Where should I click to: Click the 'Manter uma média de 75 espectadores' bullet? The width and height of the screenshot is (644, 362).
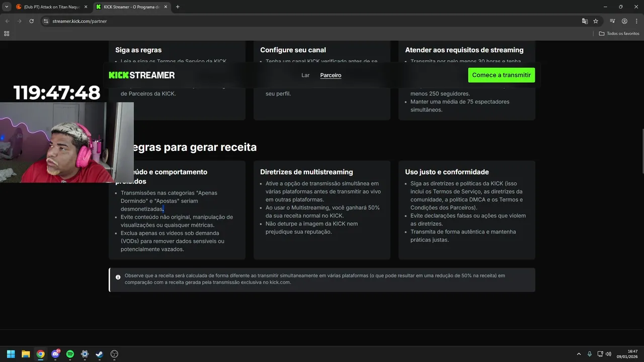[460, 106]
